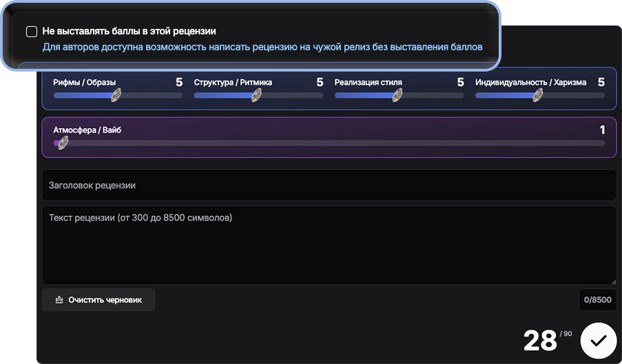The image size is (622, 364).
Task: Enable the 'Не выставлять баллы' checkbox
Action: tap(32, 32)
